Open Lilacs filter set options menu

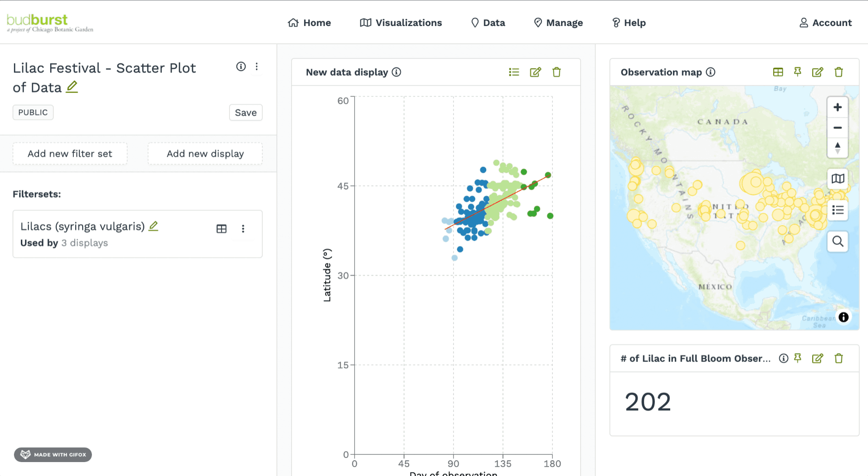click(243, 229)
